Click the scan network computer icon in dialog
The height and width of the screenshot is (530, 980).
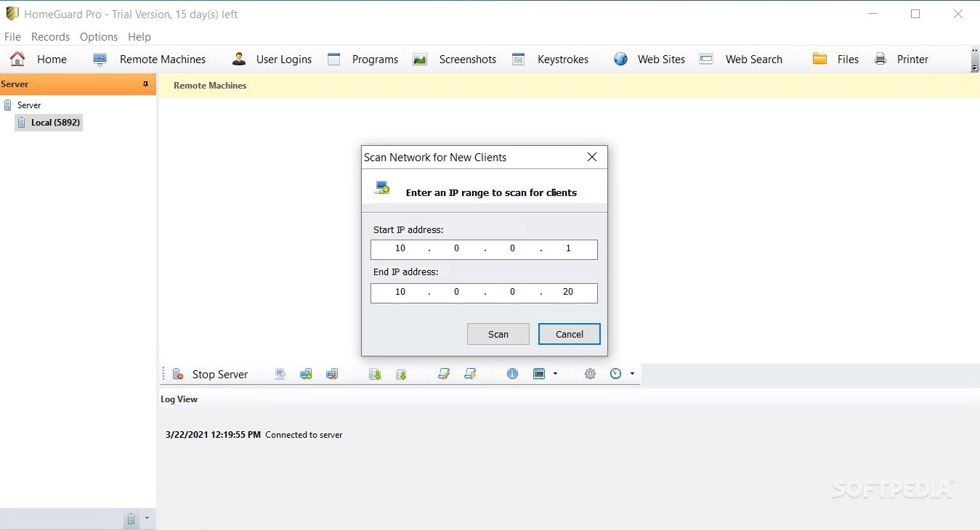pyautogui.click(x=383, y=188)
